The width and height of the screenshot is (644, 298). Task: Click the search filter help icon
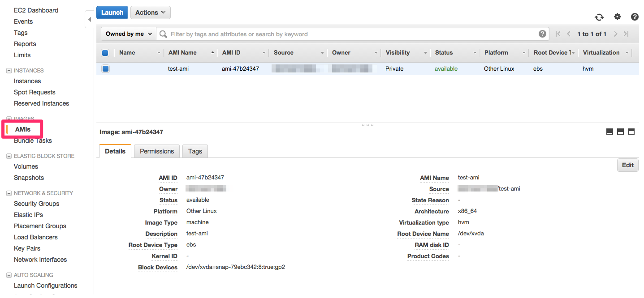542,34
